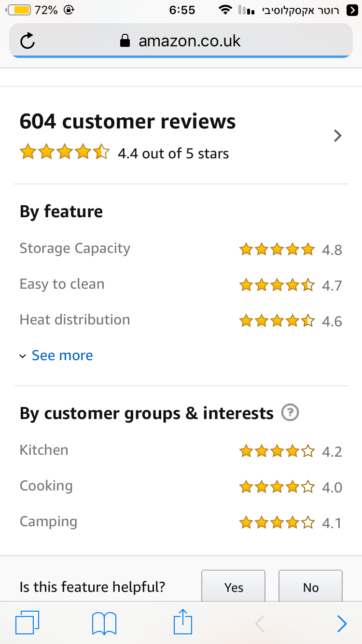Tap the chevron beside See more
The width and height of the screenshot is (362, 644).
pyautogui.click(x=23, y=356)
